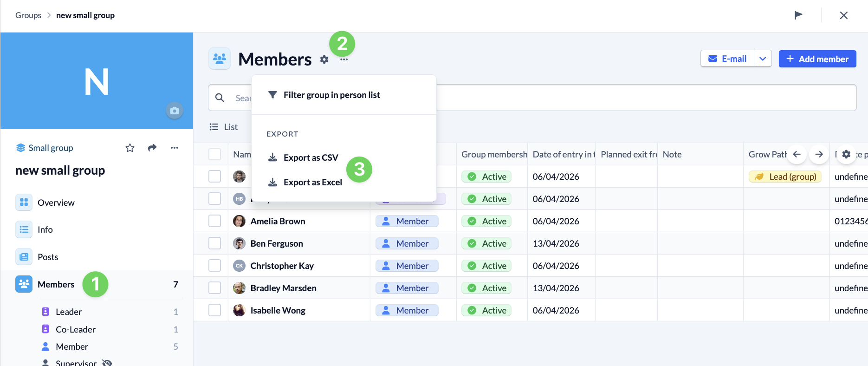Click the Planned exit column header
The image size is (868, 366).
[627, 154]
